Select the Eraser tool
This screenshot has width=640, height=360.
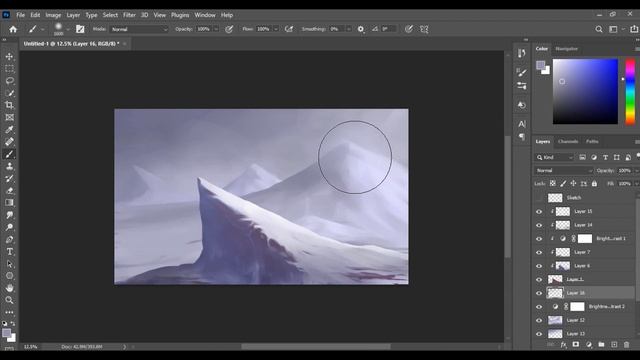tap(9, 191)
